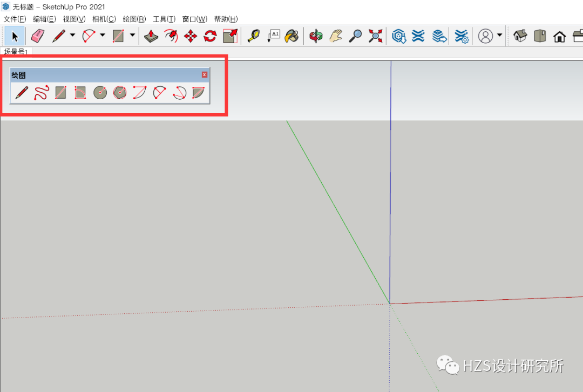Open the 相机 menu
The image size is (583, 392).
pyautogui.click(x=104, y=19)
